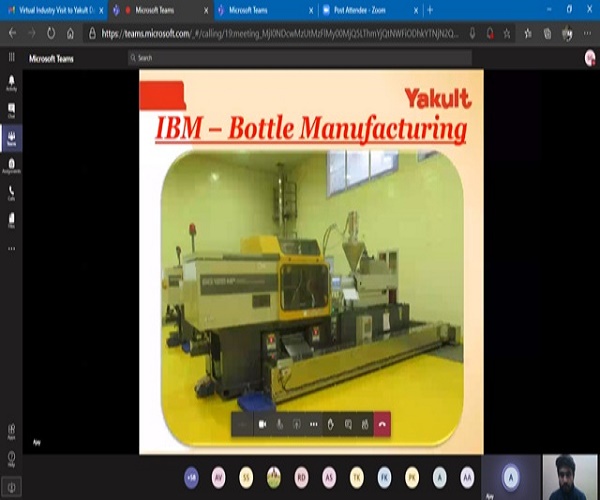Select participant AA avatar
600x500 pixels.
(467, 477)
